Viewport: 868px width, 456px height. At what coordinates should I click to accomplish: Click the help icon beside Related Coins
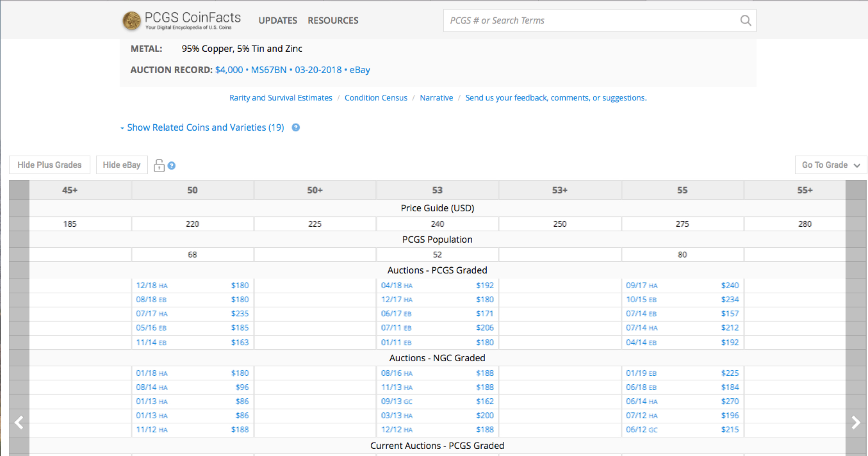point(295,127)
